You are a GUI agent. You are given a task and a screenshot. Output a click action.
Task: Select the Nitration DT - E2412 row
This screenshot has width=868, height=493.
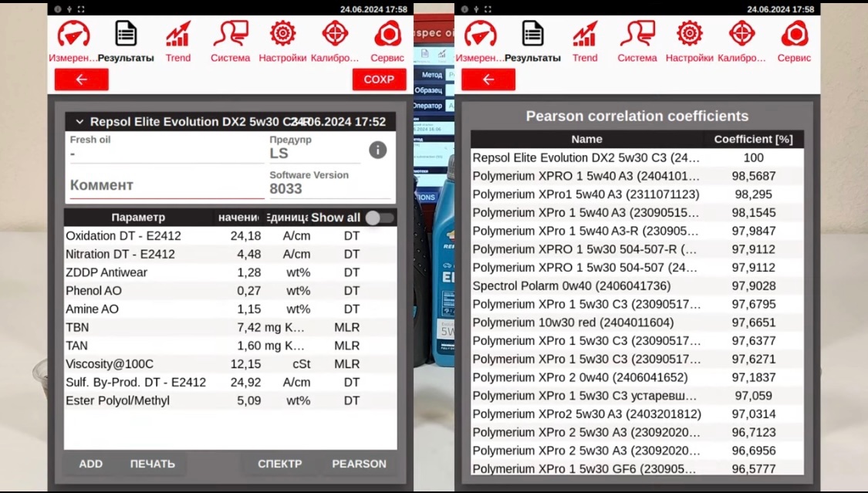230,254
